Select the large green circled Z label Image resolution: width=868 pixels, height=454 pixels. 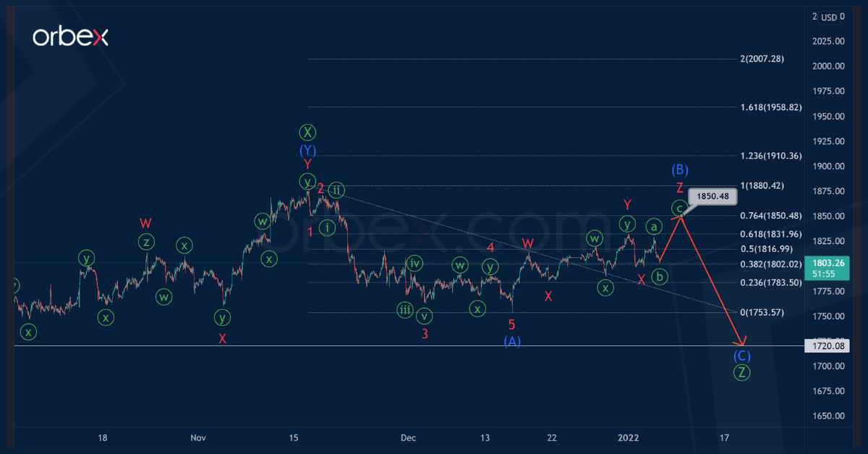point(741,373)
